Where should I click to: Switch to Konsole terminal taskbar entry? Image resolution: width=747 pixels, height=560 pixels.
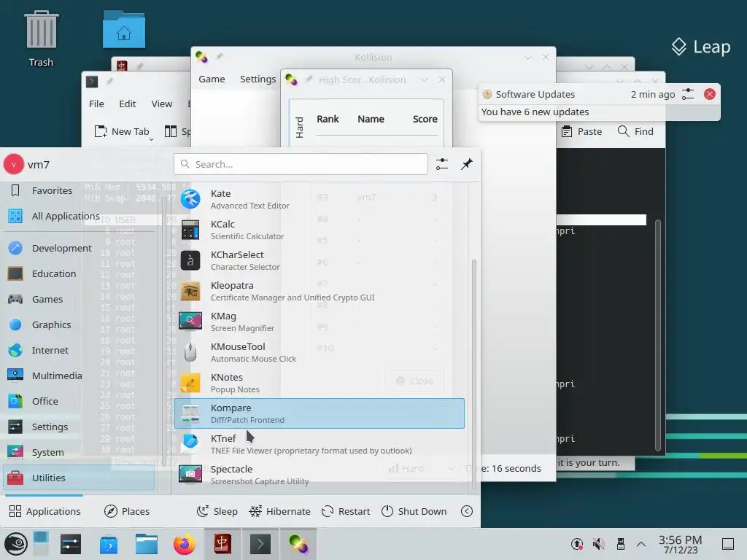coord(260,544)
